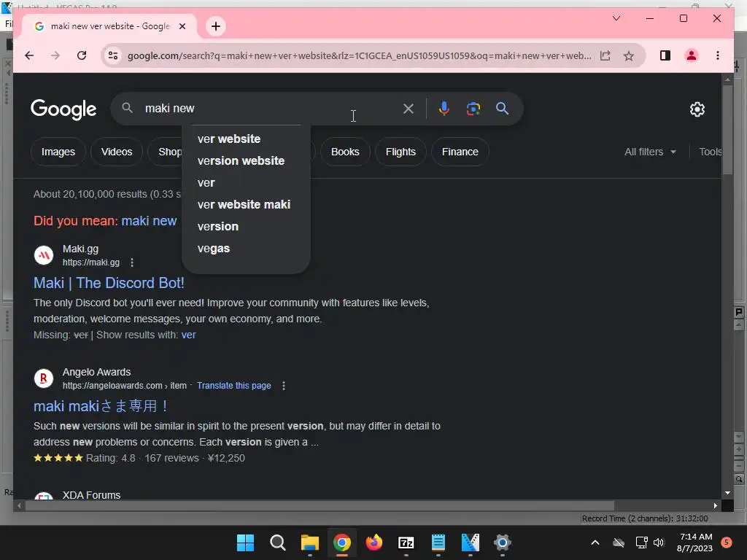Screen dimensions: 747x560
Task: Open clock and date flyout
Action: point(695,542)
